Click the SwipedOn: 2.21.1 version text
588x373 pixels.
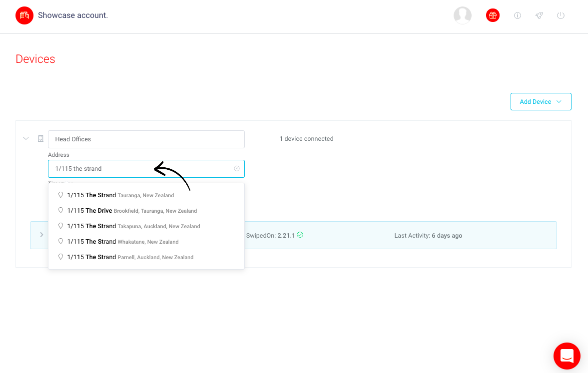pos(270,235)
